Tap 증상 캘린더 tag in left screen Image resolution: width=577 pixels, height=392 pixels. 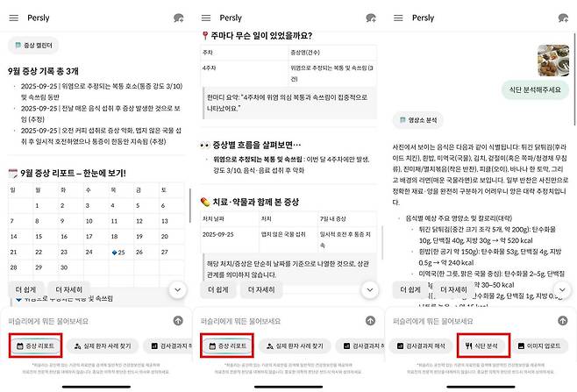click(x=33, y=46)
